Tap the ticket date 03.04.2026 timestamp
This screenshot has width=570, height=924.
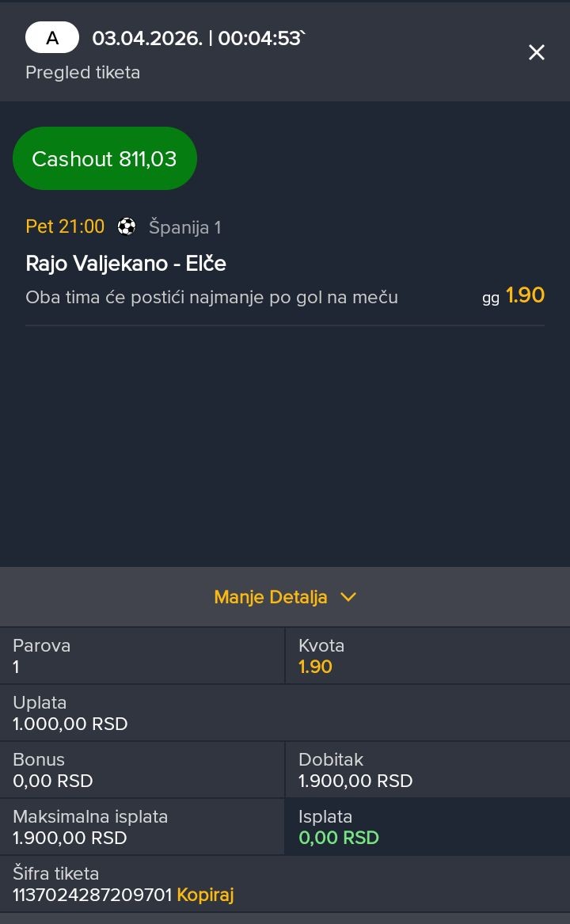tap(198, 38)
